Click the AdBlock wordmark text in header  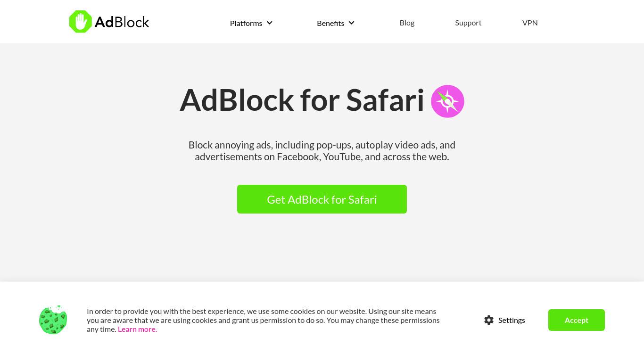click(122, 22)
